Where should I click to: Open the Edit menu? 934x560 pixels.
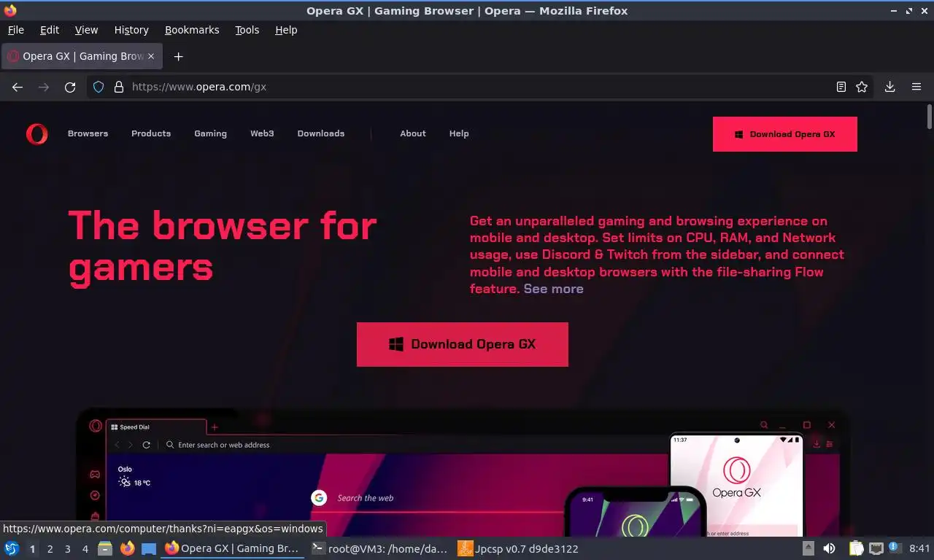coord(50,30)
